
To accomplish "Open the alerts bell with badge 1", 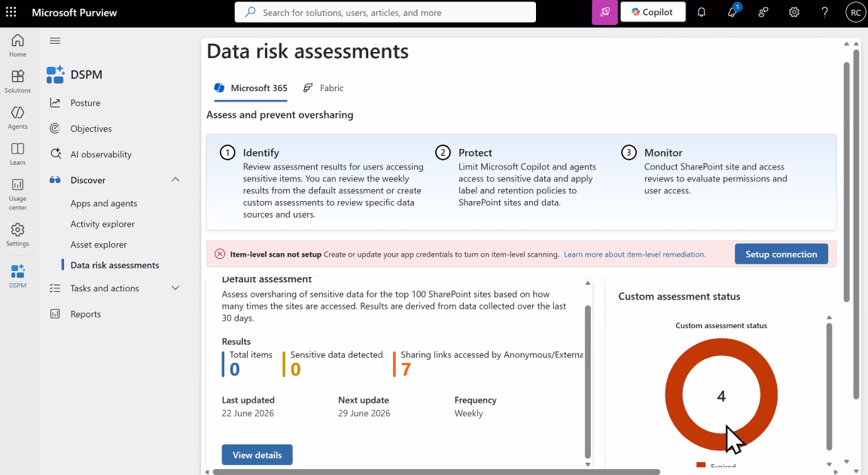I will (732, 12).
